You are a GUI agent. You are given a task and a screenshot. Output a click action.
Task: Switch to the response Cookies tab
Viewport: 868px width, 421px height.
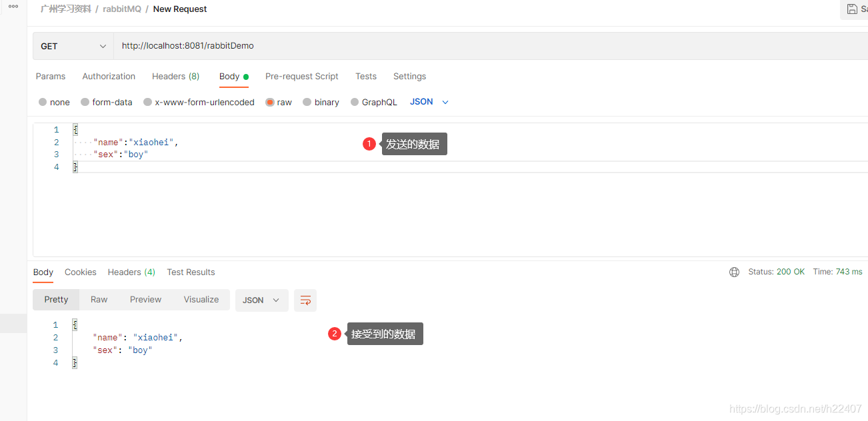click(81, 272)
